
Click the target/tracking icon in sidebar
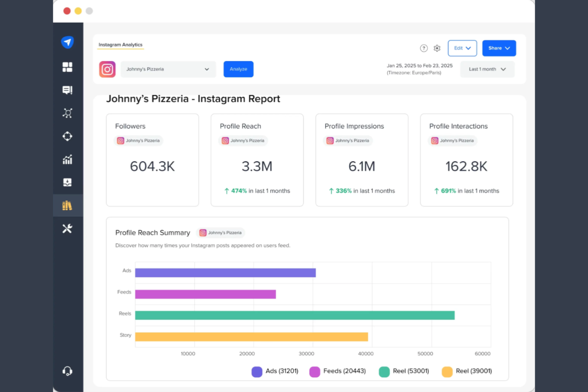pyautogui.click(x=68, y=136)
